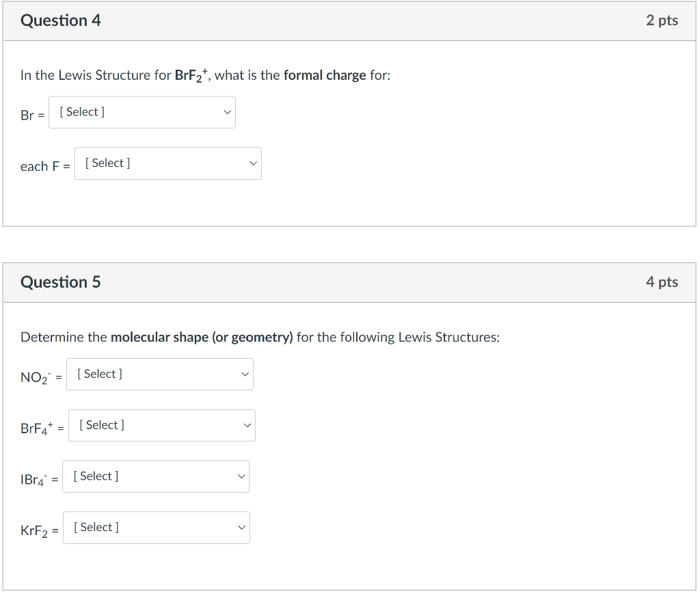Click the chevron arrow on the Br dropdown

(228, 112)
